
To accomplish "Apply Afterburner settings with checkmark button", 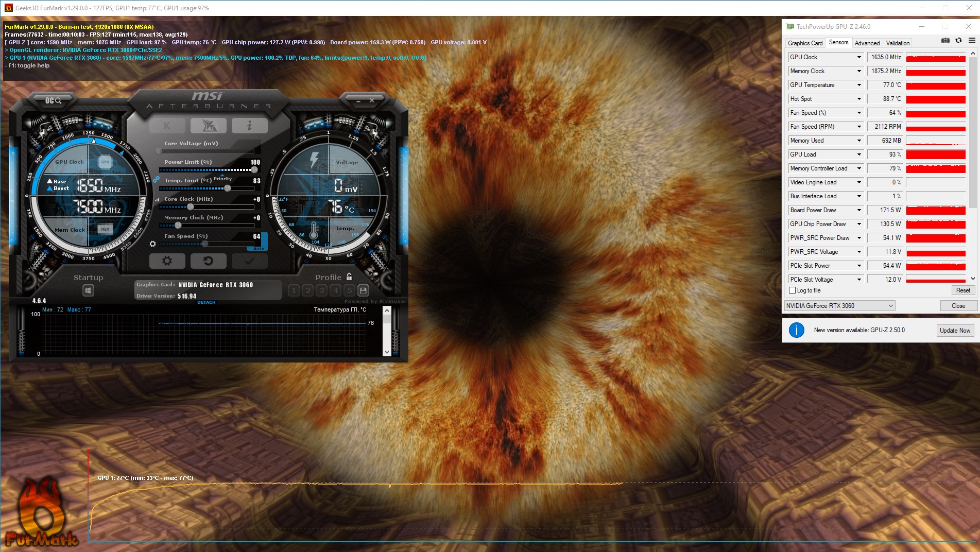I will pyautogui.click(x=249, y=261).
